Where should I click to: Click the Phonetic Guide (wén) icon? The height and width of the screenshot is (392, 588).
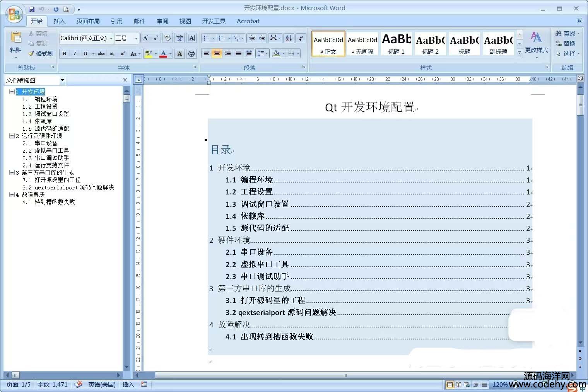179,38
